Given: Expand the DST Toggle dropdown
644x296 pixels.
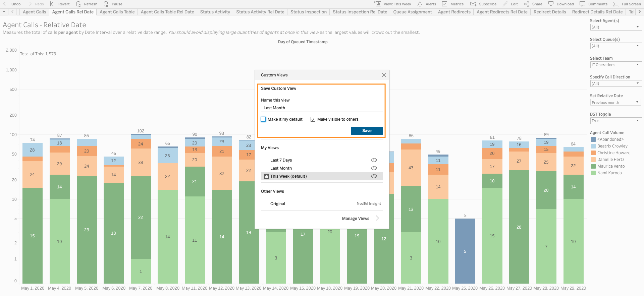Looking at the screenshot, I should [x=616, y=121].
